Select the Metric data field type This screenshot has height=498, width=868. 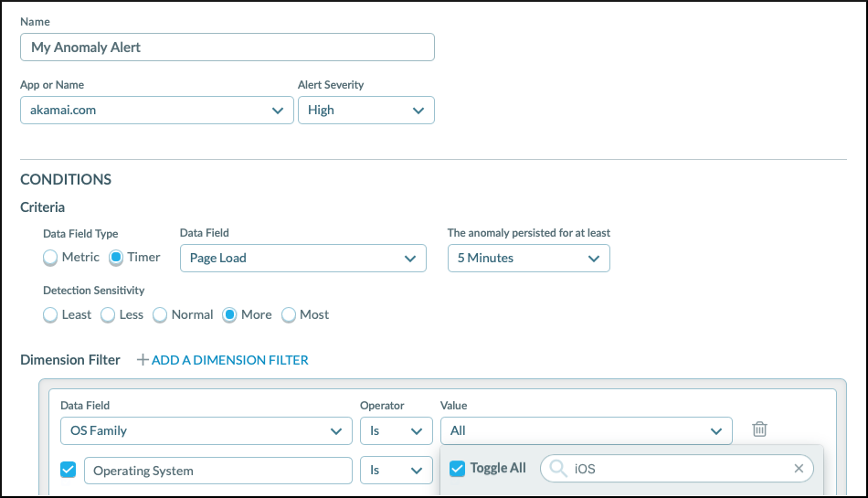tap(50, 258)
